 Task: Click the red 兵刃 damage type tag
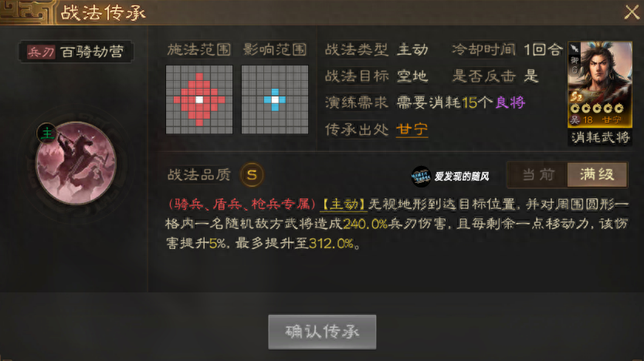41,52
